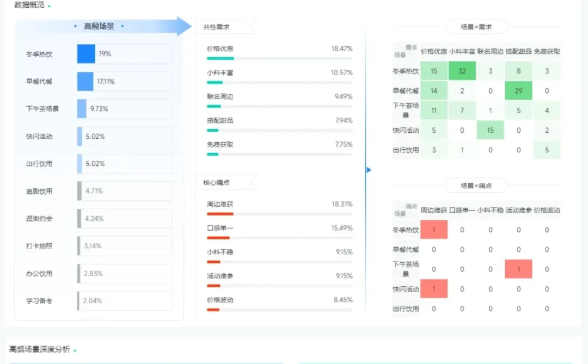
Task: Click the 逛街约会 scene row label
Action: pos(39,219)
